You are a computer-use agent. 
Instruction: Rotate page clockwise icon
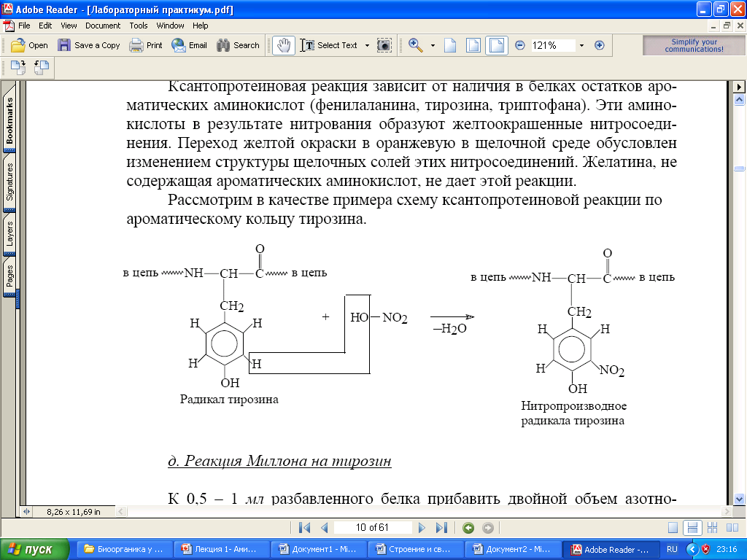[x=18, y=68]
